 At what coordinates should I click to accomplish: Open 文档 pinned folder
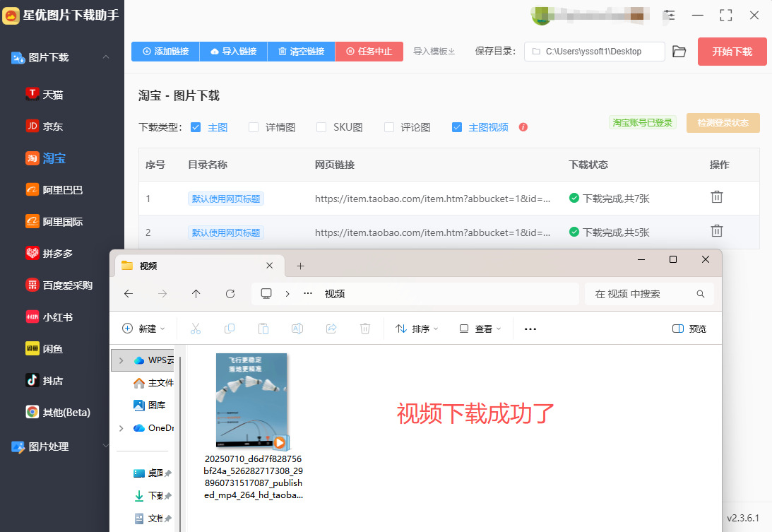(x=152, y=518)
